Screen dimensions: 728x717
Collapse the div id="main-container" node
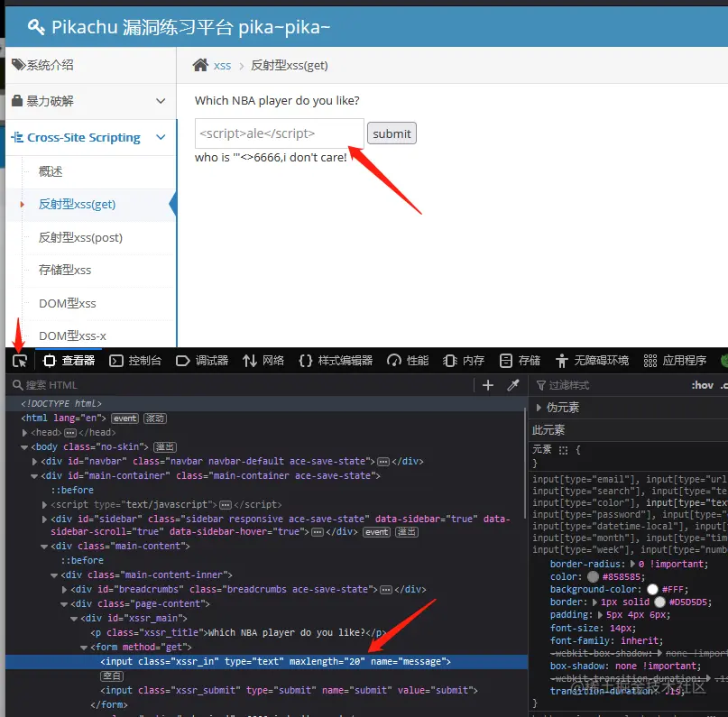(34, 475)
